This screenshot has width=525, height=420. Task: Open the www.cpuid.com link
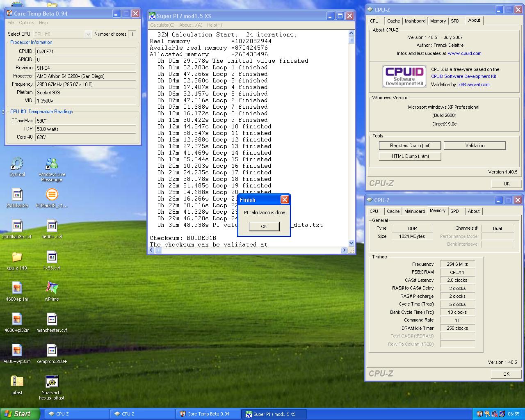(464, 53)
